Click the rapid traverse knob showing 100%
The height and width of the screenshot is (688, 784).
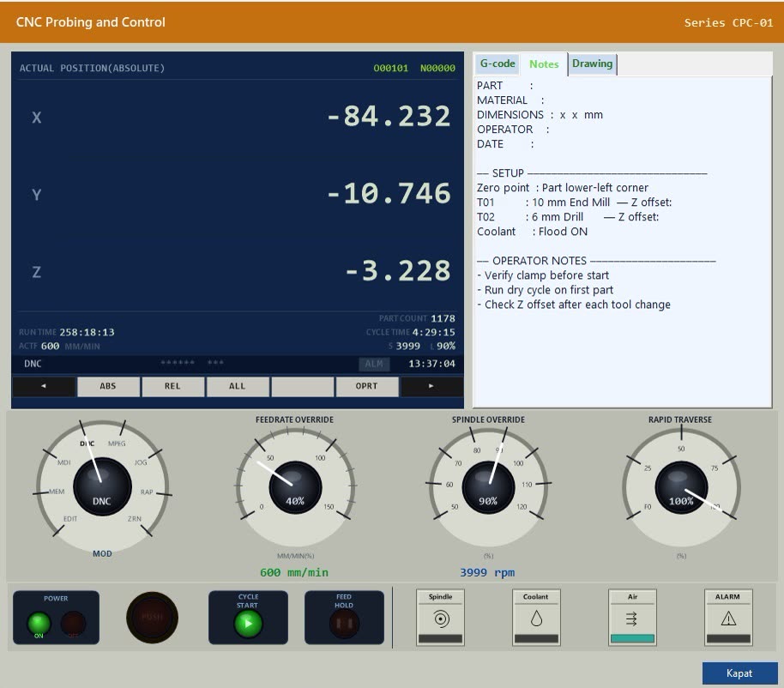tap(681, 487)
